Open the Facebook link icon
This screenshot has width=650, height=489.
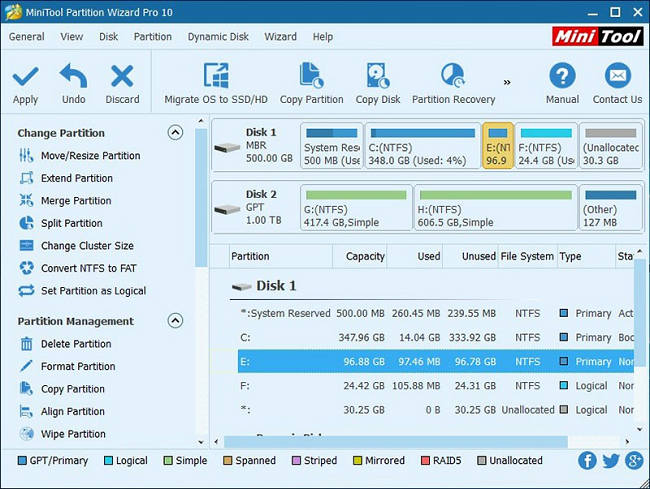(587, 461)
